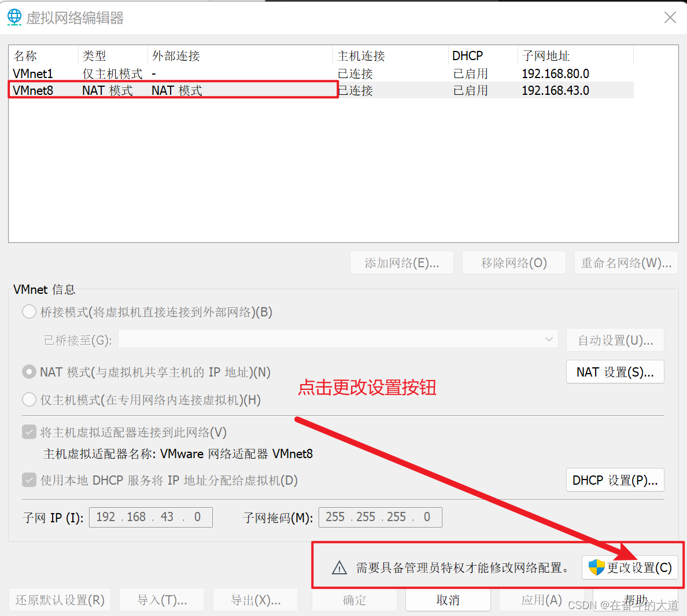Click the 添加网络(E) button

(x=402, y=263)
